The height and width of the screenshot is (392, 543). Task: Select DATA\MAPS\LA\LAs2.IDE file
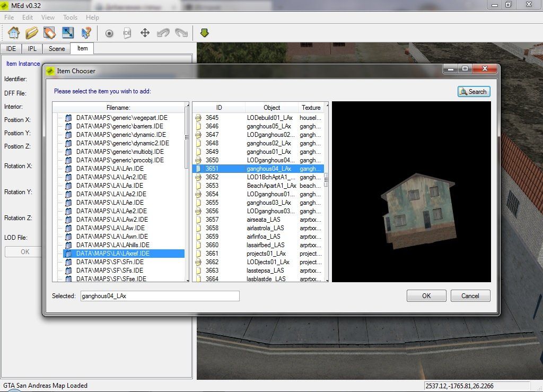point(111,194)
